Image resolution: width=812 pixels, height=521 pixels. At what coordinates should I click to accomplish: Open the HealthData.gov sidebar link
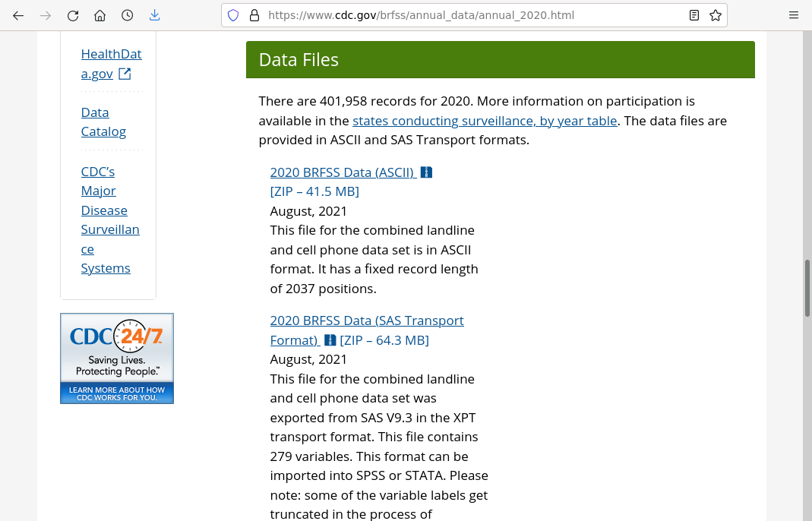coord(111,64)
